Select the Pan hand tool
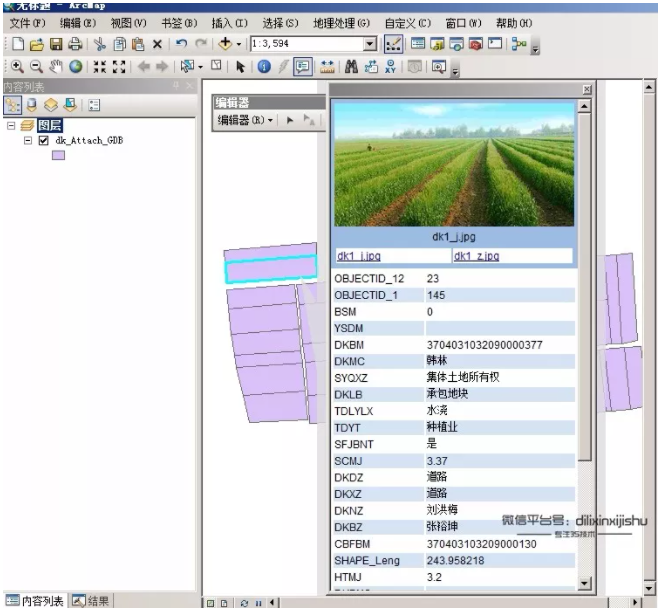The height and width of the screenshot is (611, 661). (56, 66)
